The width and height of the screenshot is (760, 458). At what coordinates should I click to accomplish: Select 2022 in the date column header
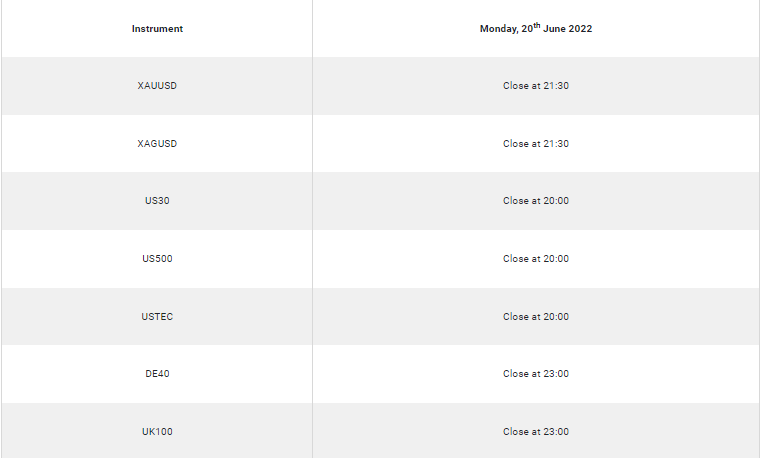580,29
